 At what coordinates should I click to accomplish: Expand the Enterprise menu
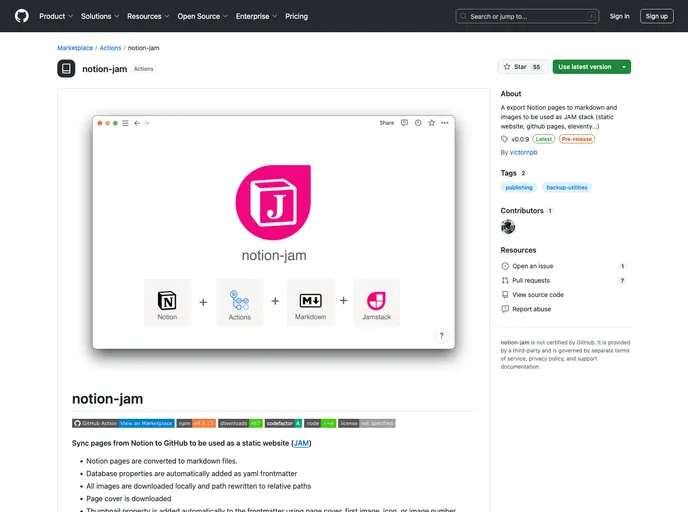point(256,16)
